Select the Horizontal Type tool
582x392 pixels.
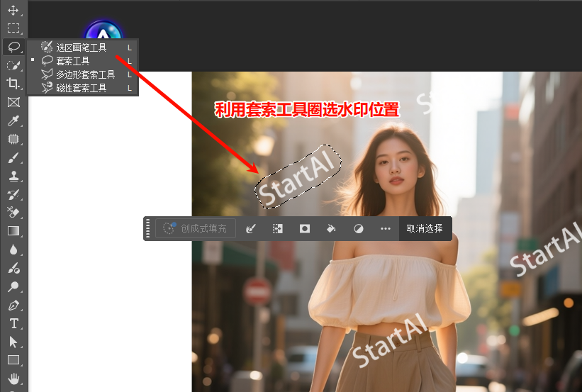point(13,323)
